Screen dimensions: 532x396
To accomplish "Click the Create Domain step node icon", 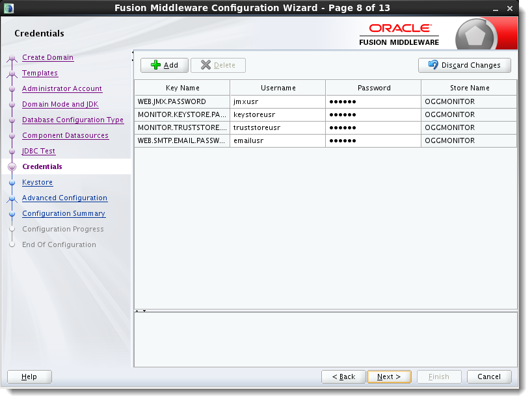I will [x=12, y=59].
